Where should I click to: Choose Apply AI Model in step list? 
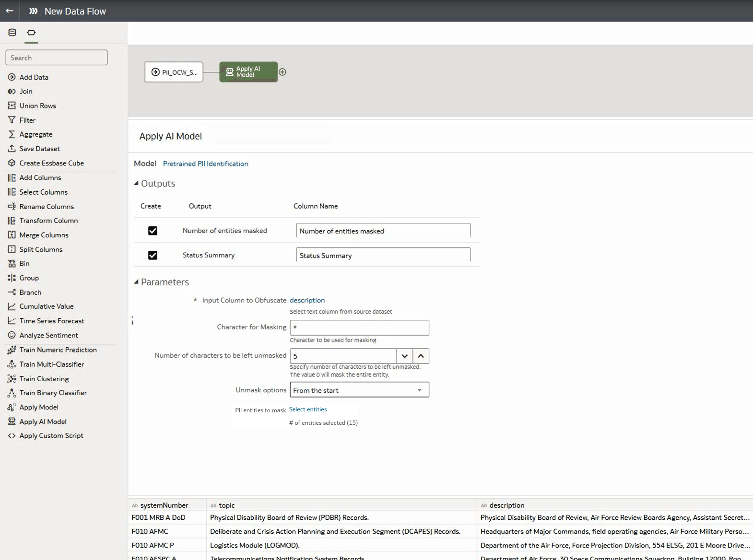pyautogui.click(x=43, y=421)
